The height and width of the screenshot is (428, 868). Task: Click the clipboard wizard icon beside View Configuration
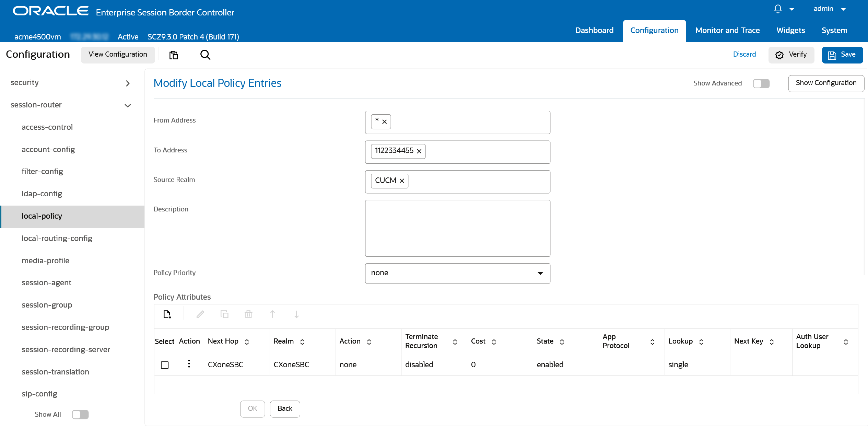(x=174, y=55)
